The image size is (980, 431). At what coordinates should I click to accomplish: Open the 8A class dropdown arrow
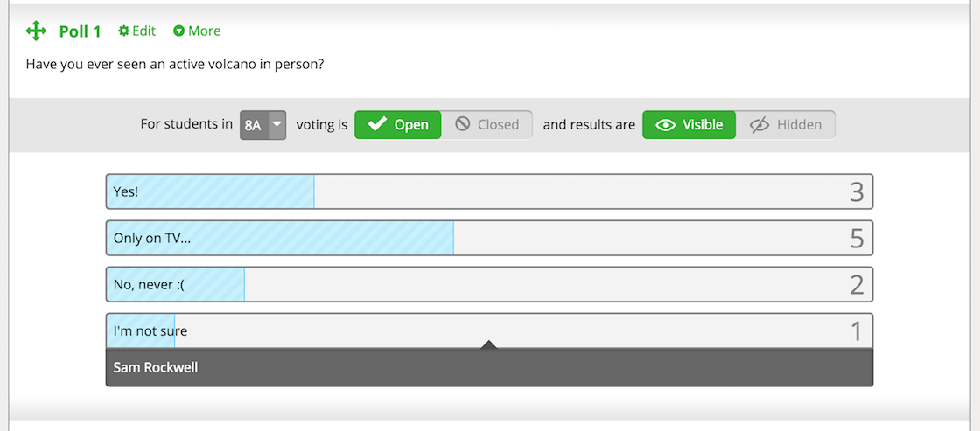(276, 124)
